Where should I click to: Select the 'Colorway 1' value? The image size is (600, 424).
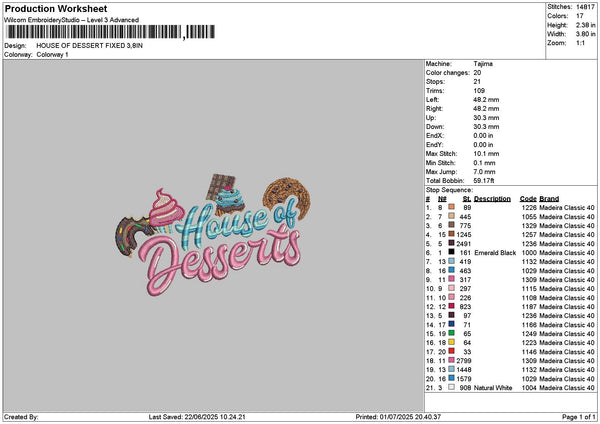tap(52, 55)
